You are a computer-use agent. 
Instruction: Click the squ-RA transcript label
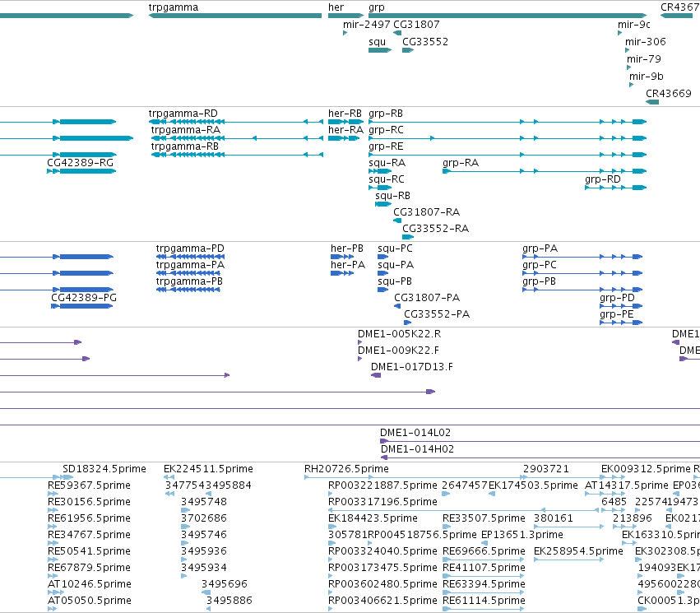tap(387, 163)
